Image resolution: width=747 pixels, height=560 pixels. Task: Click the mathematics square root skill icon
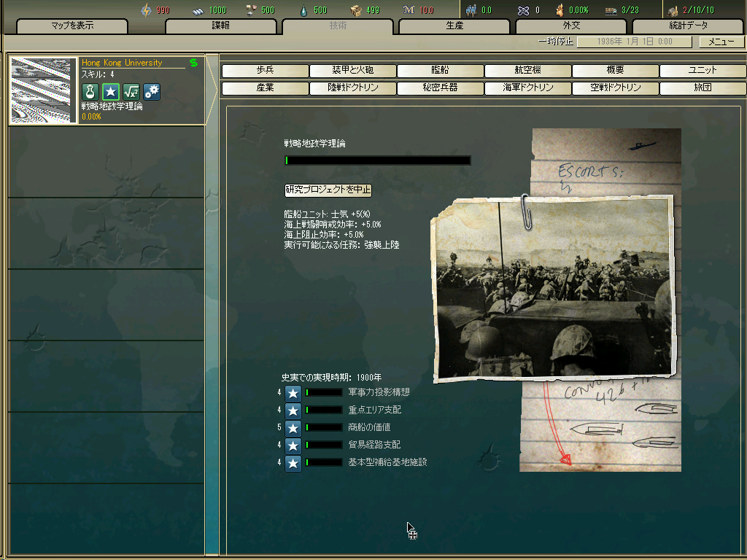point(131,92)
